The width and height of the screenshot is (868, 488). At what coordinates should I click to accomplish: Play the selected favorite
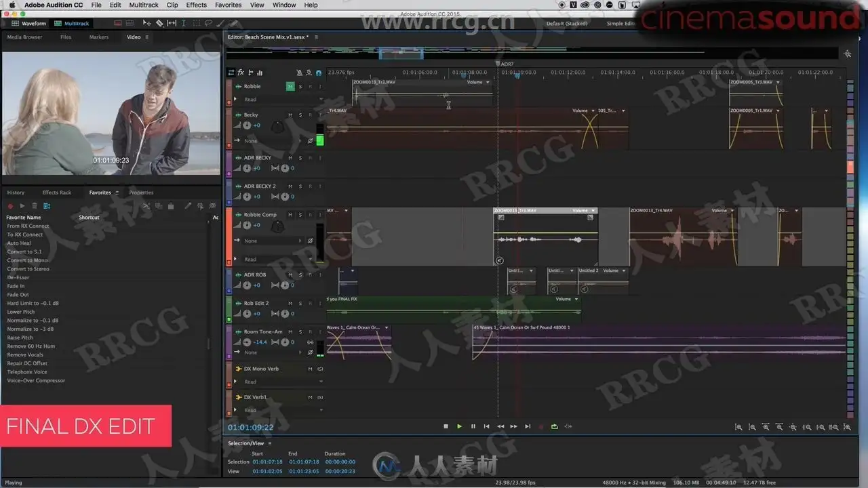tap(22, 205)
